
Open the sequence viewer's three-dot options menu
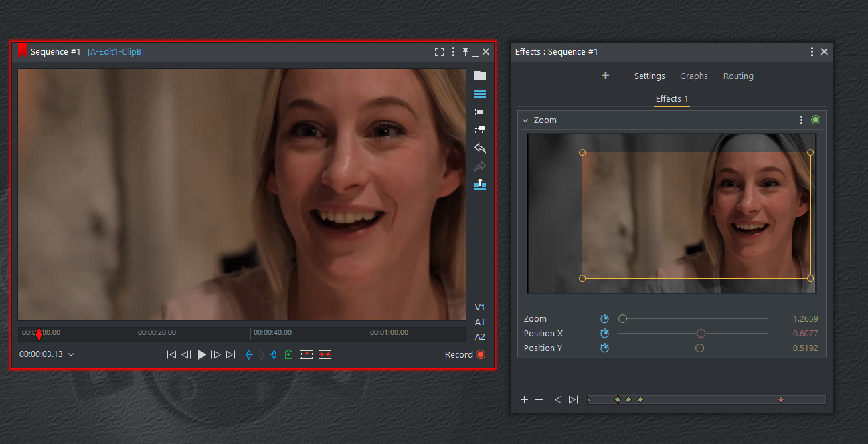(454, 52)
